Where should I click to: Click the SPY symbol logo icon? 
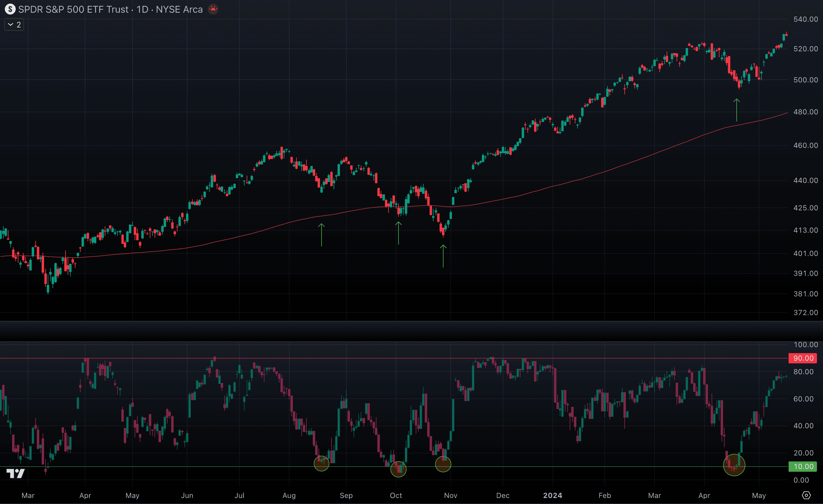pos(10,9)
